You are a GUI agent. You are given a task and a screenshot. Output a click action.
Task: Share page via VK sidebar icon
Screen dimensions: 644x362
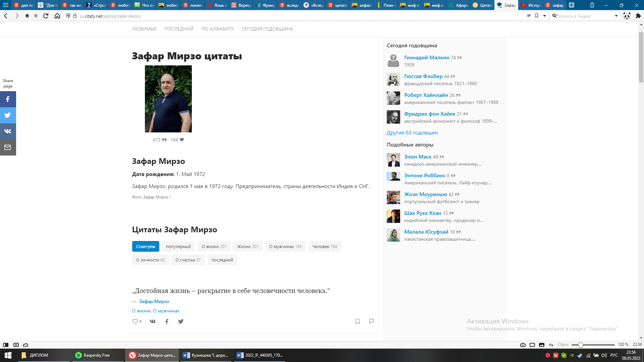click(x=8, y=131)
